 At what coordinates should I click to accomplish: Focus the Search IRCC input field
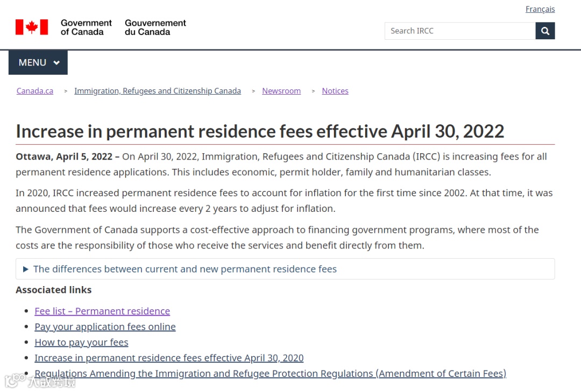(460, 31)
